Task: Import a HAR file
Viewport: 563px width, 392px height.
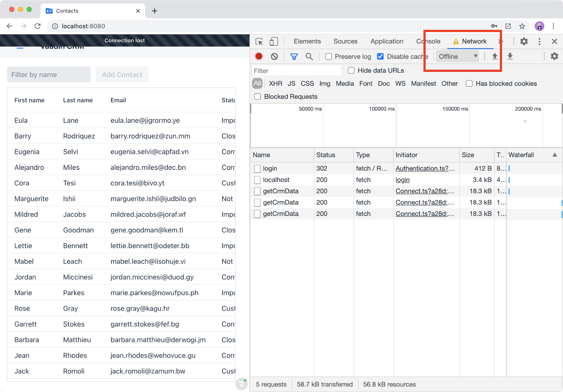Action: 495,56
